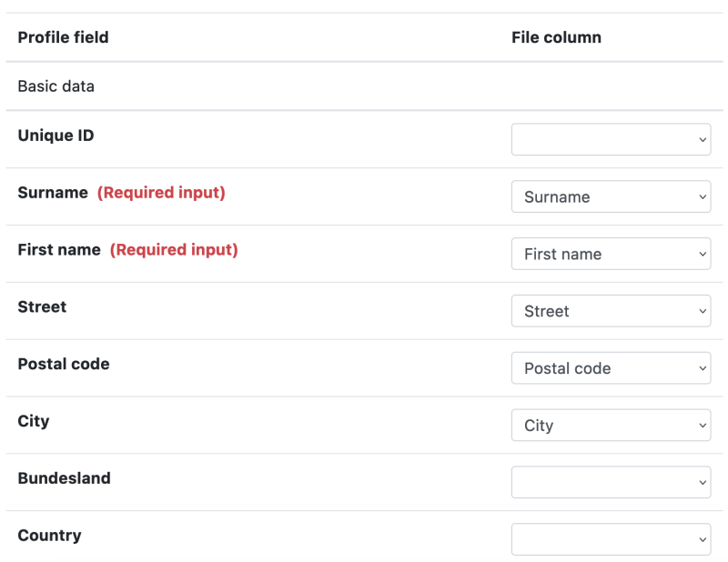728x562 pixels.
Task: Open the Unique ID column dropdown
Action: coord(610,139)
